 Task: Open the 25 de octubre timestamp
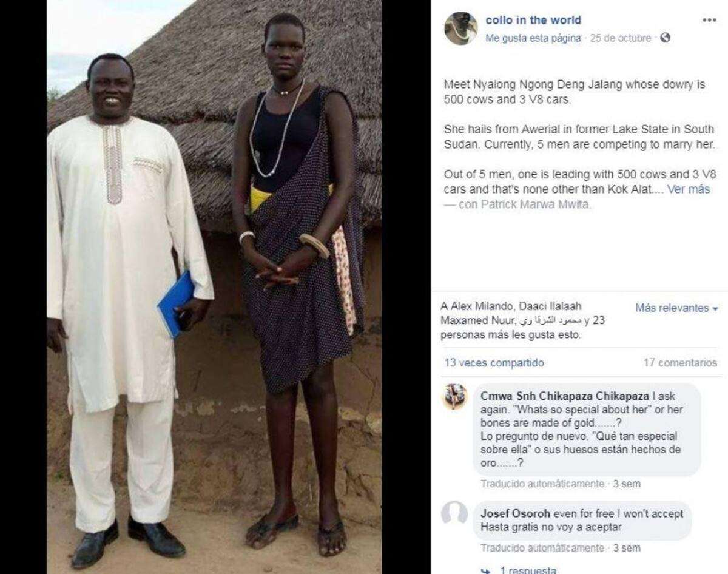pyautogui.click(x=620, y=38)
